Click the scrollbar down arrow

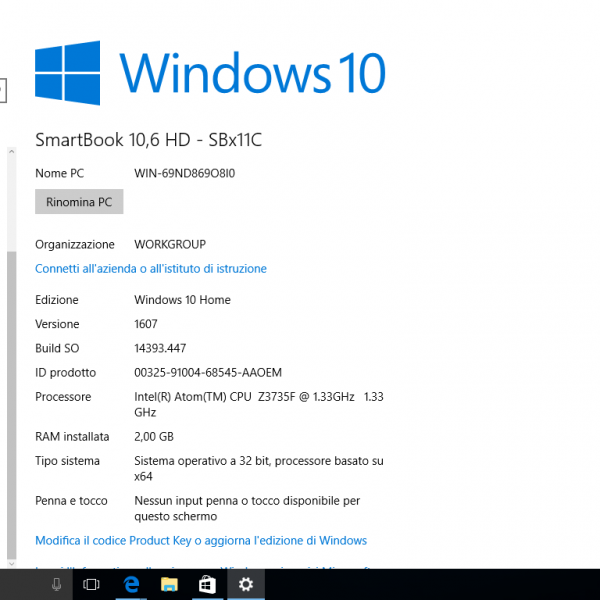[11, 564]
